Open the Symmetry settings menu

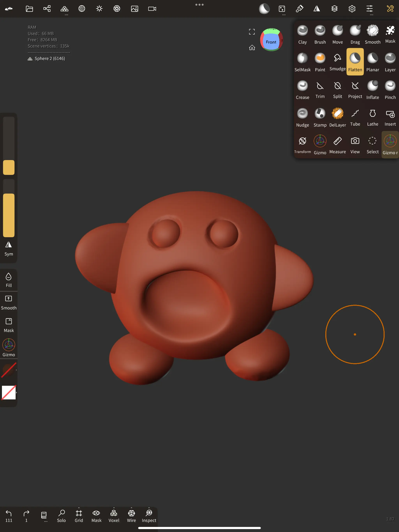[x=317, y=9]
